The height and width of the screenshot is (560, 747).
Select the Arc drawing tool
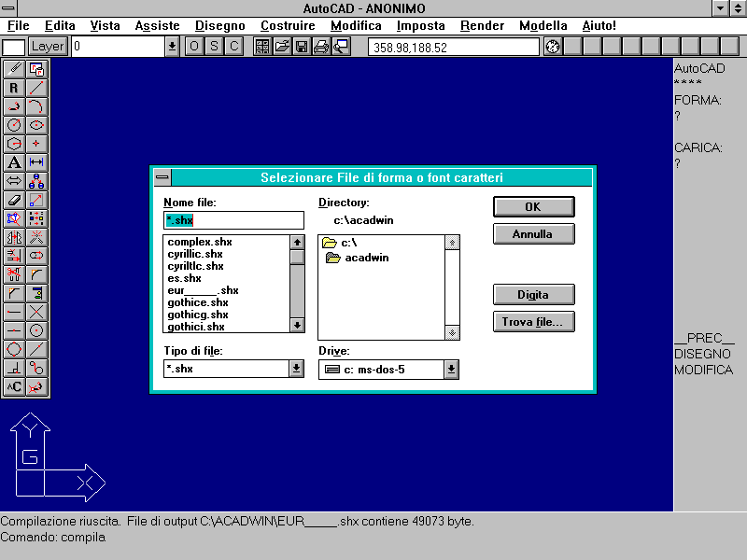point(36,106)
